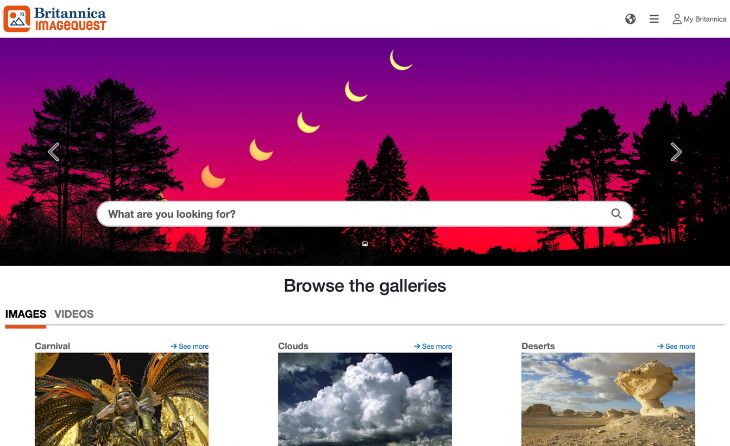The image size is (730, 446).
Task: Switch to the VIDEOS tab
Action: click(x=74, y=314)
